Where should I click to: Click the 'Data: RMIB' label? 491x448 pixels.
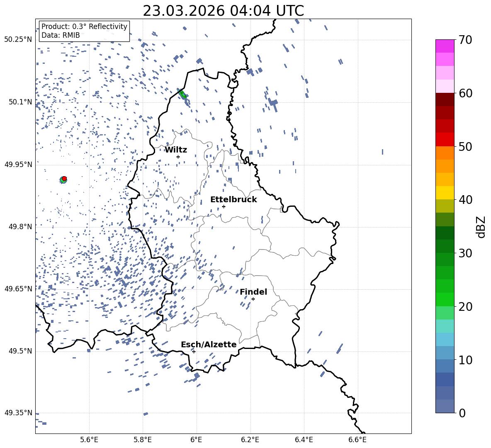[61, 35]
